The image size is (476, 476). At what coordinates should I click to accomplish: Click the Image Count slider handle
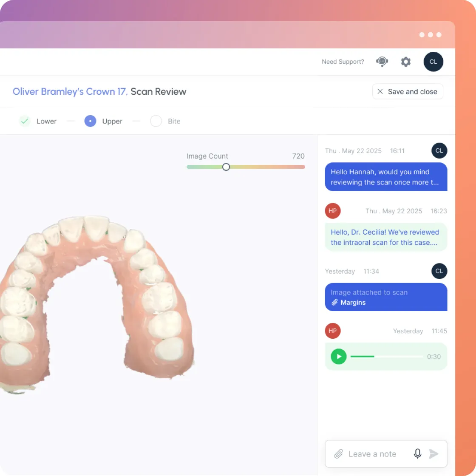click(x=226, y=167)
